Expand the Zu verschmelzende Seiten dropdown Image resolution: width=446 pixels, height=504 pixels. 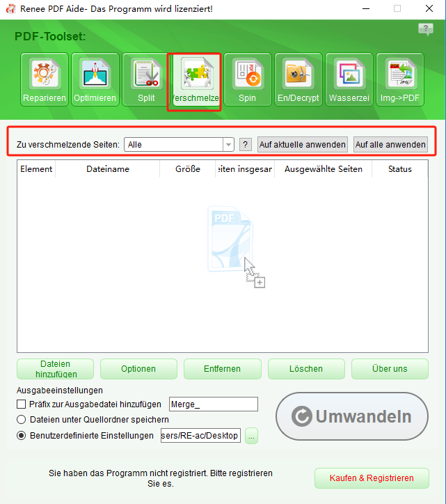(x=228, y=145)
